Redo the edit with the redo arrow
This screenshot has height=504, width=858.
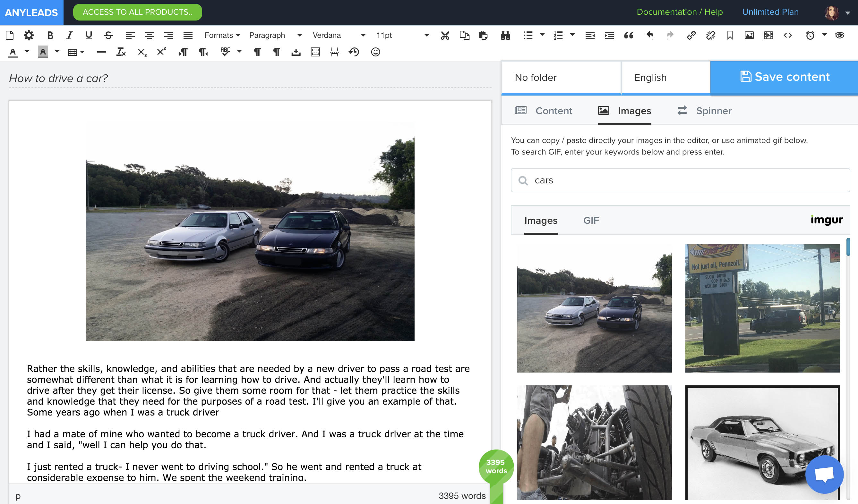[670, 35]
